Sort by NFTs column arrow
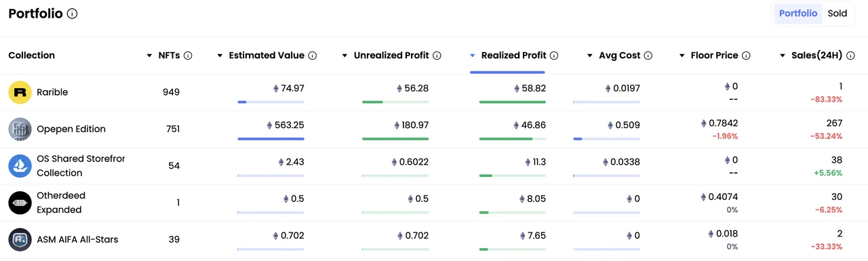868x261 pixels. (x=150, y=56)
